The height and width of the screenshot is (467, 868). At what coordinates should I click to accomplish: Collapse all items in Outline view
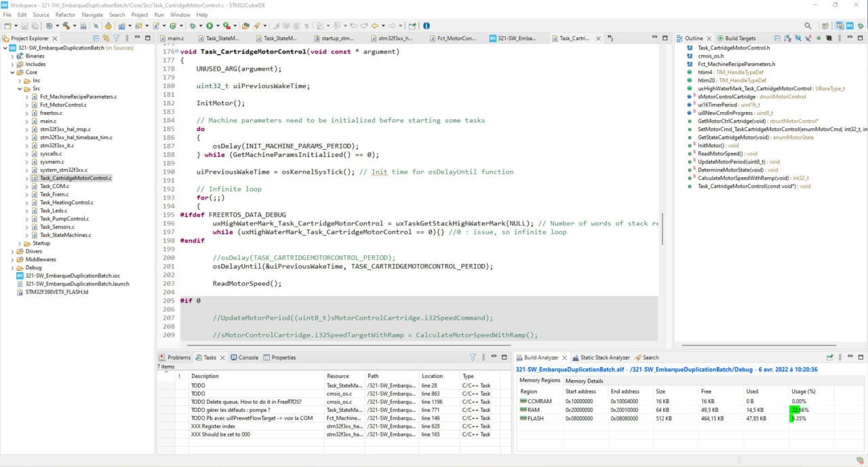(x=778, y=38)
